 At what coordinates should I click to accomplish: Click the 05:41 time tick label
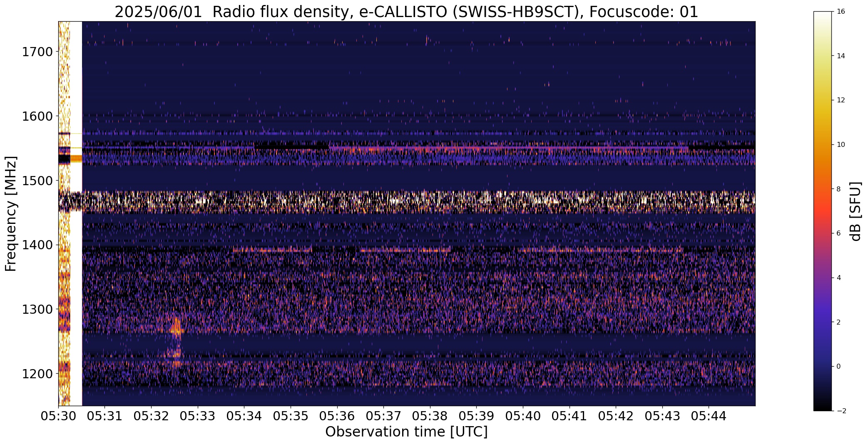tap(570, 416)
